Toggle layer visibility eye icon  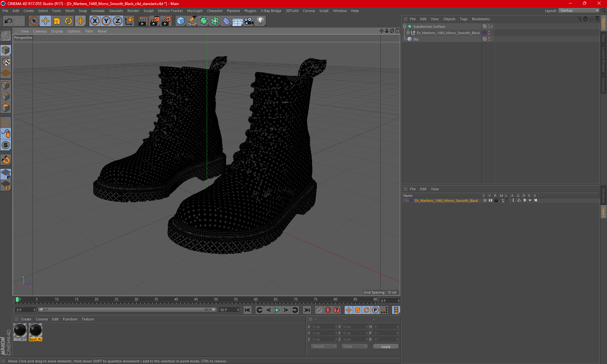pyautogui.click(x=490, y=200)
